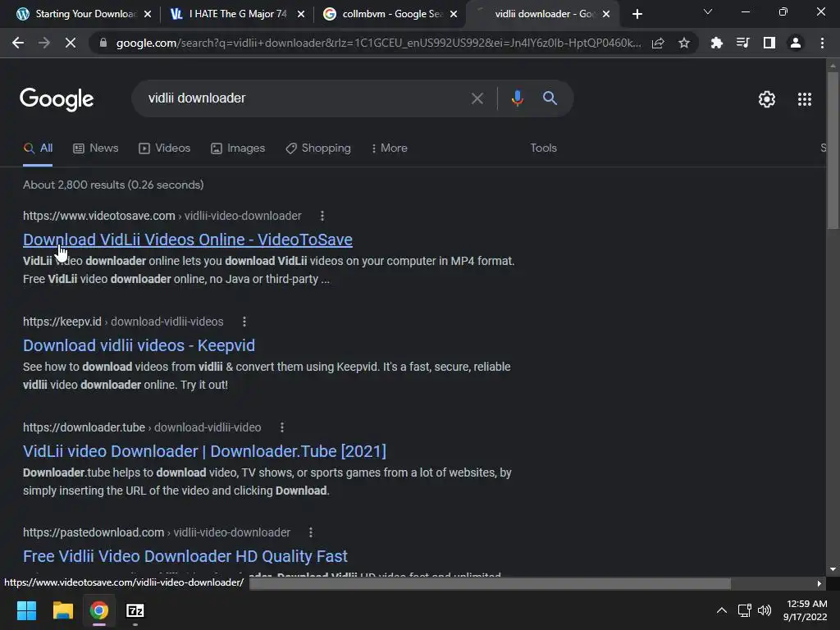The image size is (840, 630).
Task: Bookmark this page with the star
Action: coord(684,43)
